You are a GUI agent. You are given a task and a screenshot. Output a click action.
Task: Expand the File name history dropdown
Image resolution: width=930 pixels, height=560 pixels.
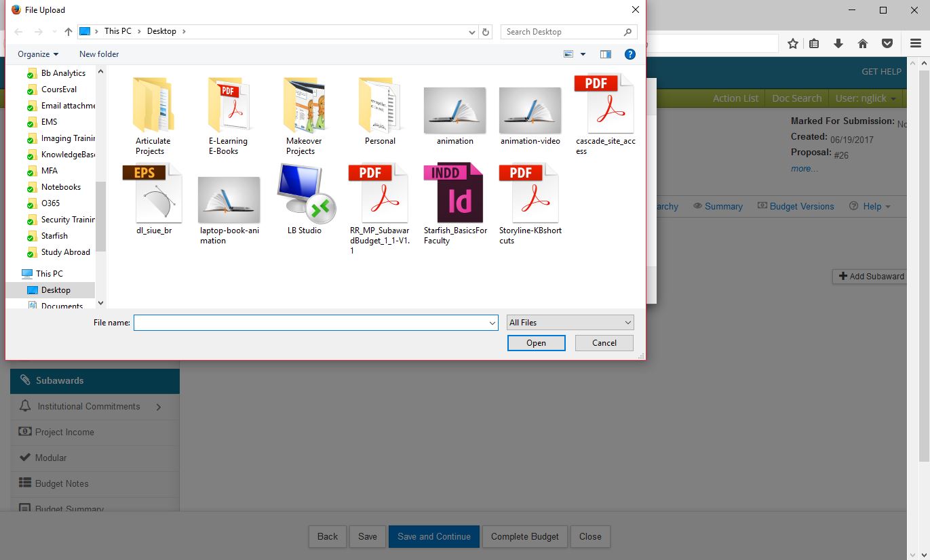click(x=492, y=323)
